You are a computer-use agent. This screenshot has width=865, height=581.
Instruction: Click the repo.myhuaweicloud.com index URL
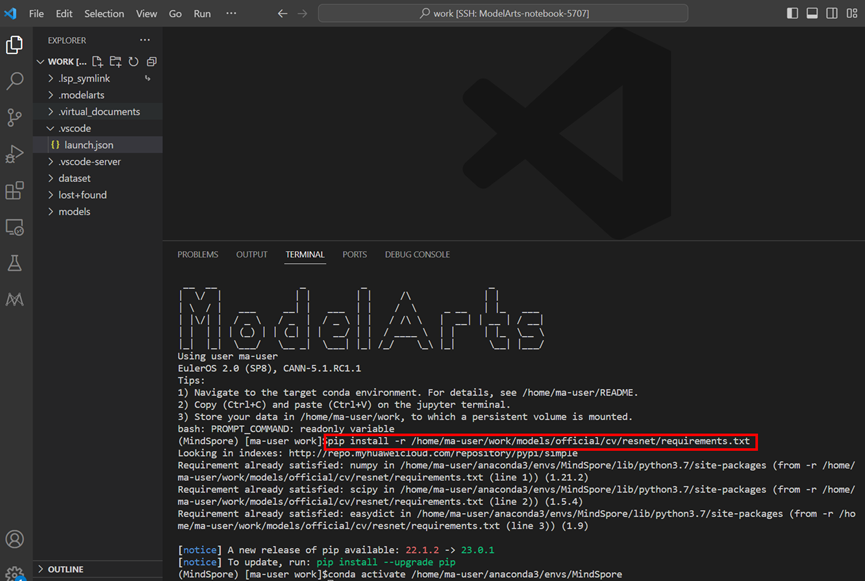pos(433,453)
